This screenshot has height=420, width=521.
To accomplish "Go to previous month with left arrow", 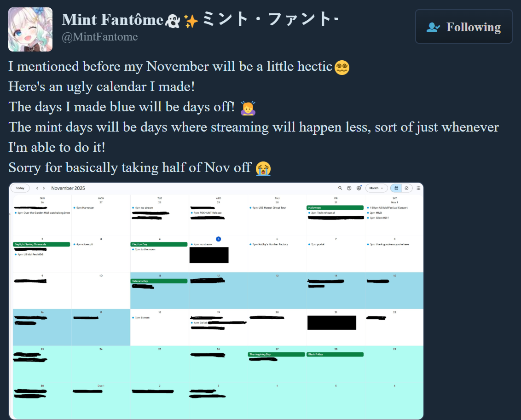I will coord(37,188).
